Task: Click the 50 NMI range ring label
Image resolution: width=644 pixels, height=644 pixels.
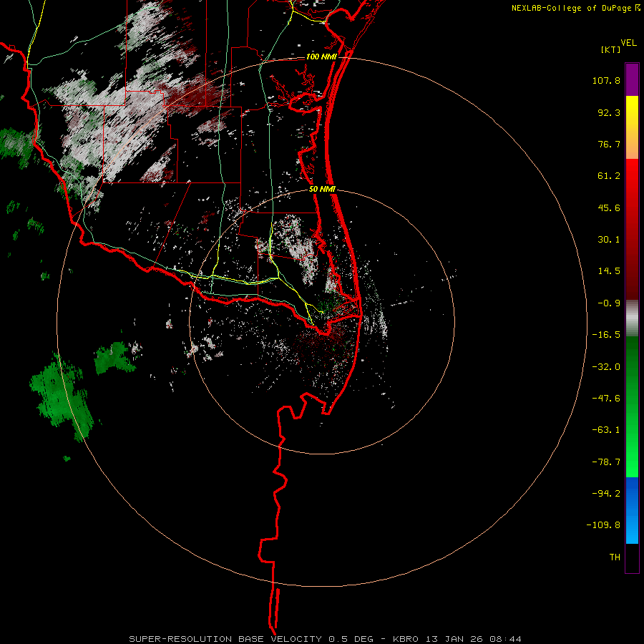Action: (x=322, y=190)
